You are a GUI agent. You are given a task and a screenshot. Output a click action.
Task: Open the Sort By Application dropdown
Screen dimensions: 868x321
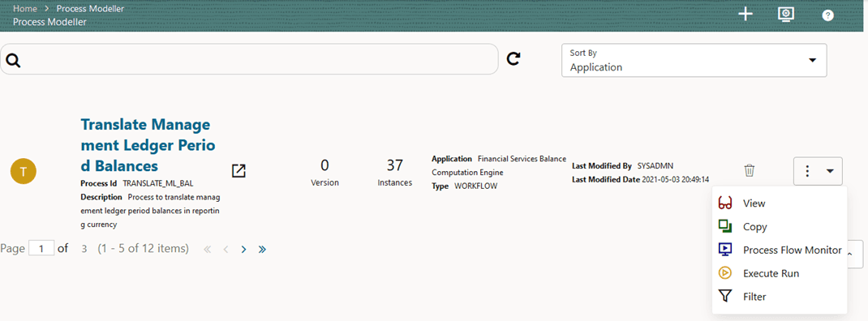coord(694,60)
